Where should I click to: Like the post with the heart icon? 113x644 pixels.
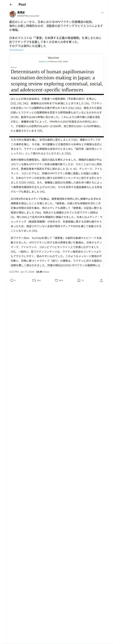(56, 280)
